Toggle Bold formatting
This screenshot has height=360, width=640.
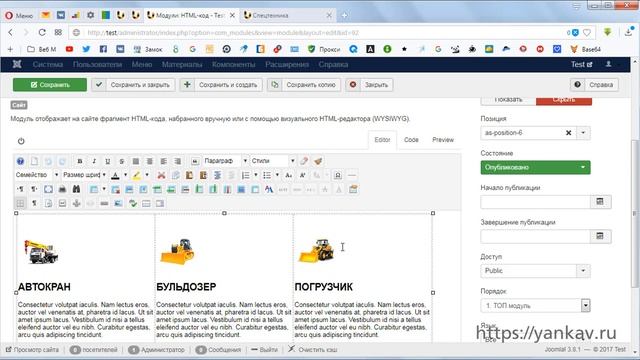[80, 161]
